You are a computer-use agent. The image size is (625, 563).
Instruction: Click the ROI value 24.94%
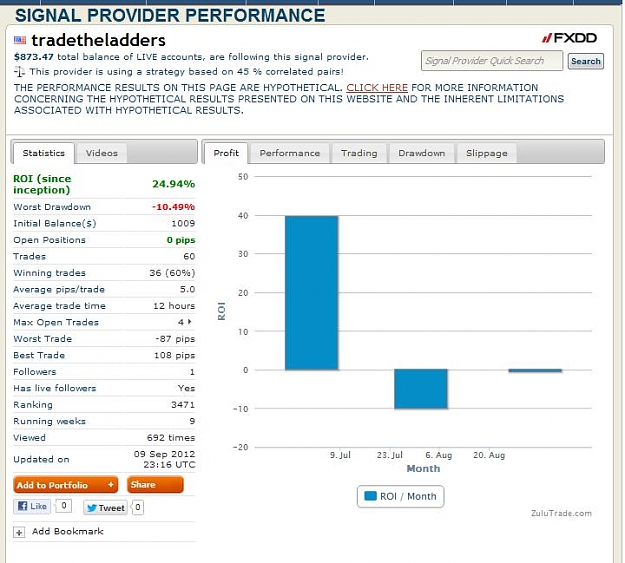pos(173,184)
